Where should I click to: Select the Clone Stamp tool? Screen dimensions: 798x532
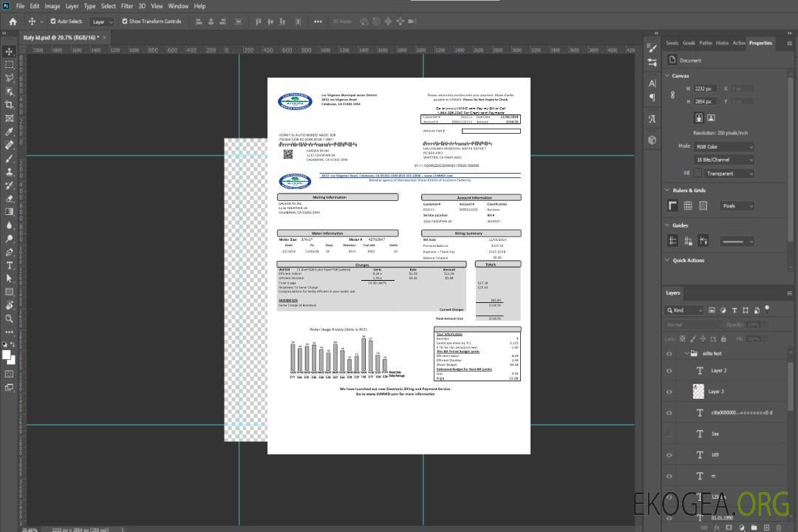click(9, 171)
